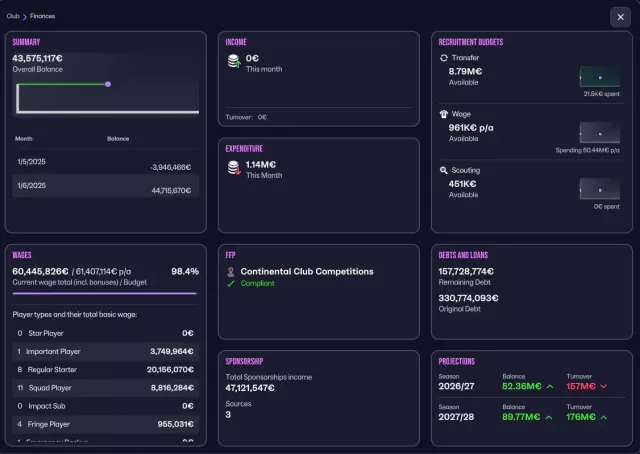Open the Wages panel heading
Image resolution: width=640 pixels, height=454 pixels.
click(22, 255)
